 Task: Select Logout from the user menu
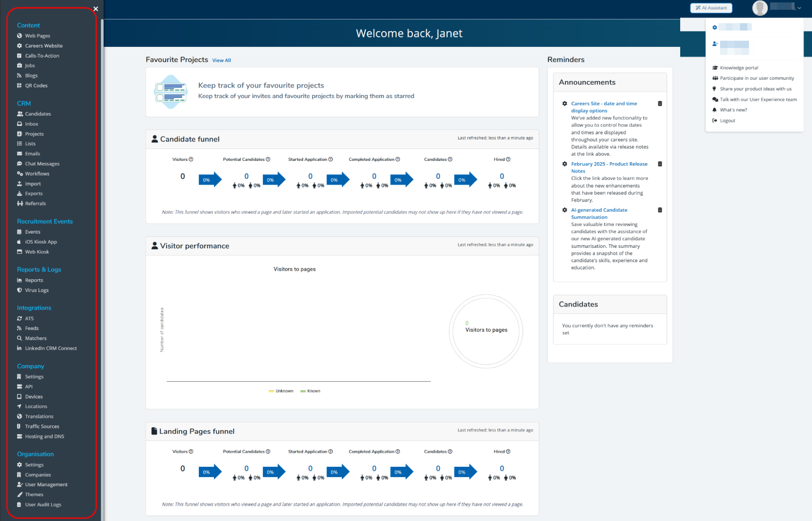pos(727,121)
